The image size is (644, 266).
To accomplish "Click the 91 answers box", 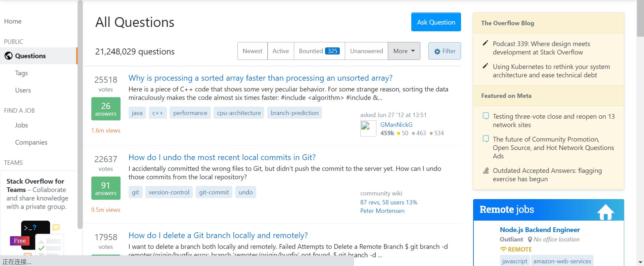I will click(106, 188).
